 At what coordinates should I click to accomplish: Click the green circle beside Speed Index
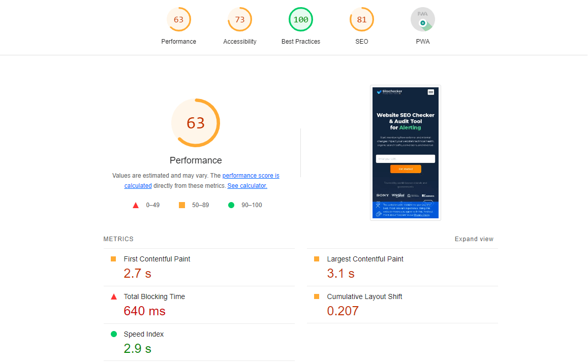coord(114,334)
